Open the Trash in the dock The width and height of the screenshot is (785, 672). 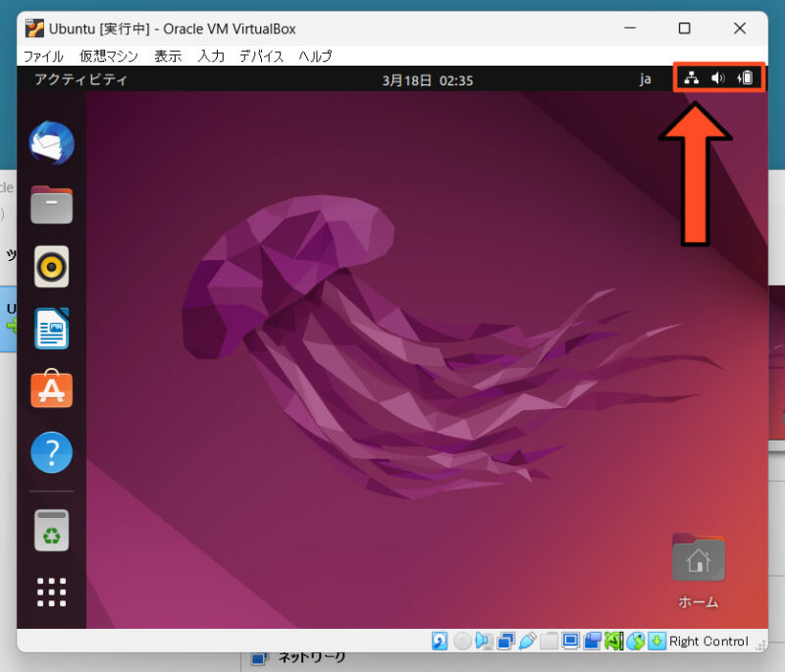click(52, 531)
